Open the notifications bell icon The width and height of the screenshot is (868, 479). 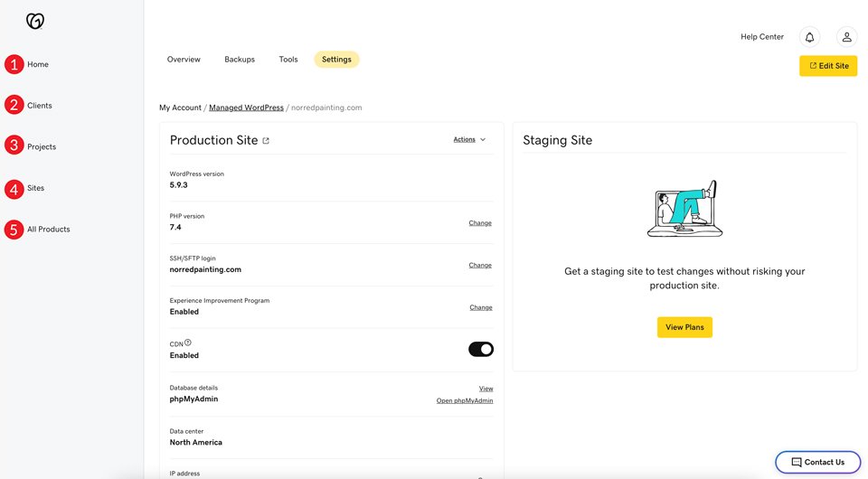coord(809,37)
